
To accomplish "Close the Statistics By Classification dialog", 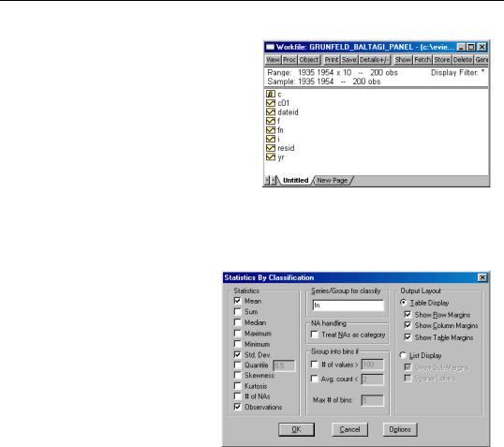I will tap(482, 277).
